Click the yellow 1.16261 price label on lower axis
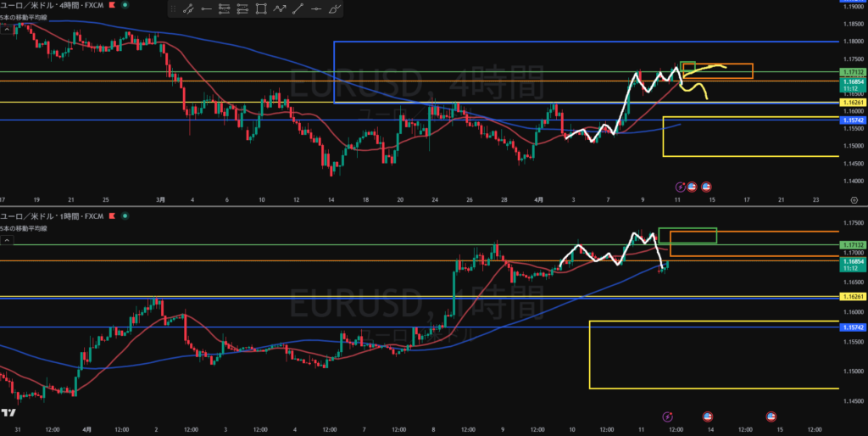 point(852,297)
